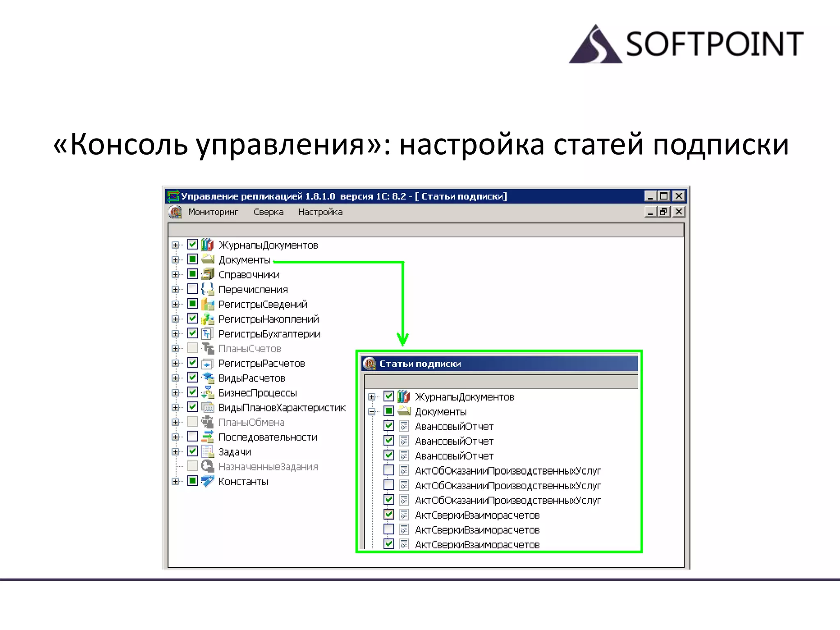This screenshot has width=840, height=630.
Task: Select third АктОбОказанииПроизводственныхУслуг row
Action: [508, 500]
